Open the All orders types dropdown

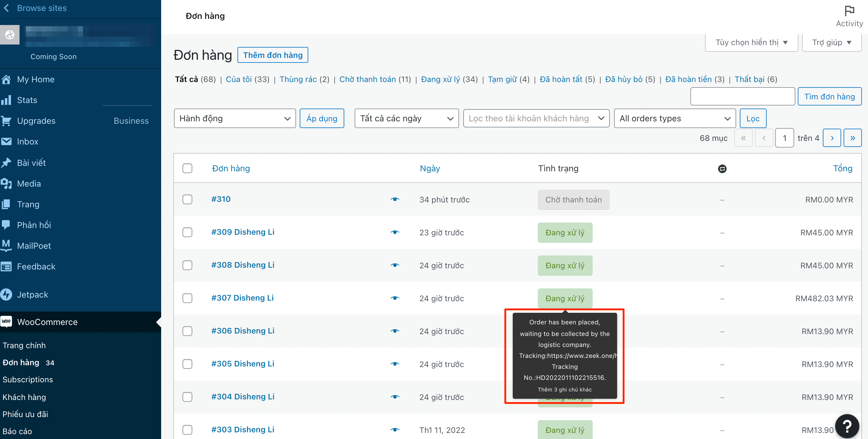[x=675, y=119]
